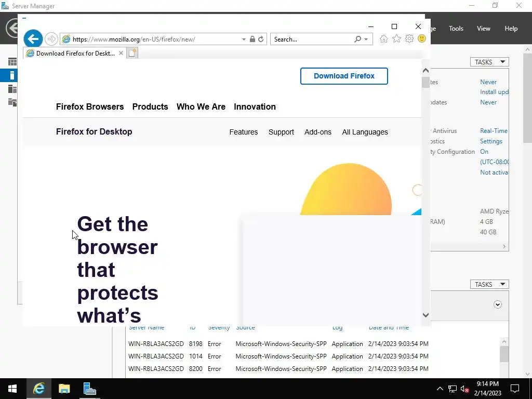Open Server Manager Help menu

click(511, 29)
